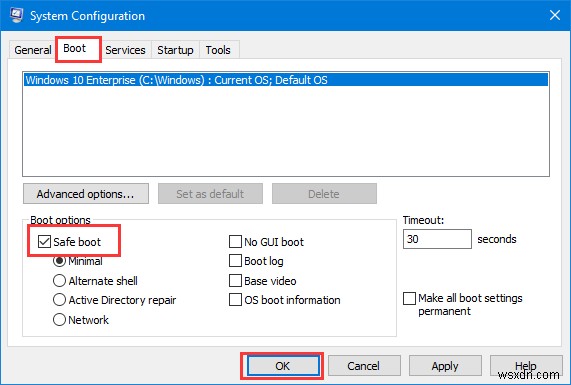Click the Timeout seconds input field
Screen dimensions: 571x385
click(437, 239)
